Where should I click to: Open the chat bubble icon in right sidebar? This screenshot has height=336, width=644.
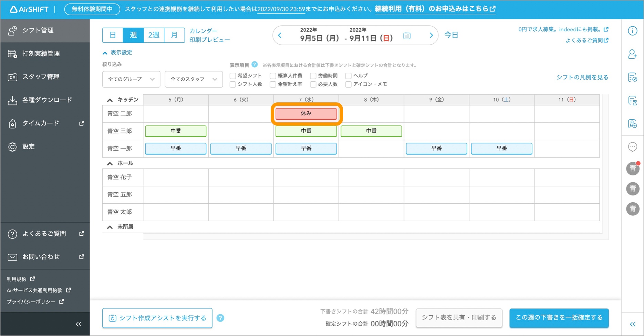coord(632,147)
